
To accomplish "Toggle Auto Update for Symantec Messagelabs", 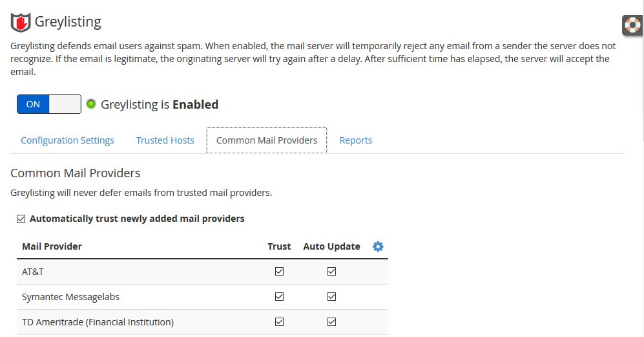I will [331, 297].
